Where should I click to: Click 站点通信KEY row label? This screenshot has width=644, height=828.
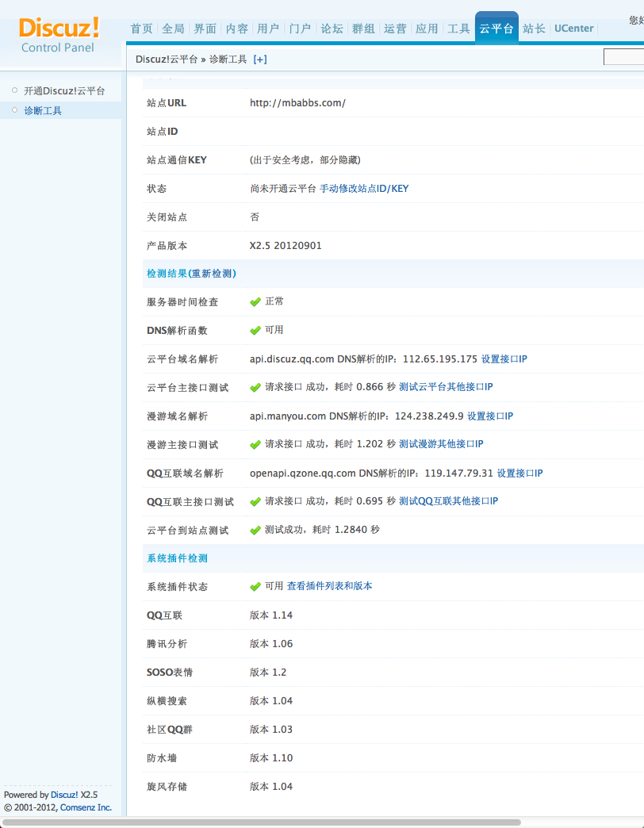(177, 160)
